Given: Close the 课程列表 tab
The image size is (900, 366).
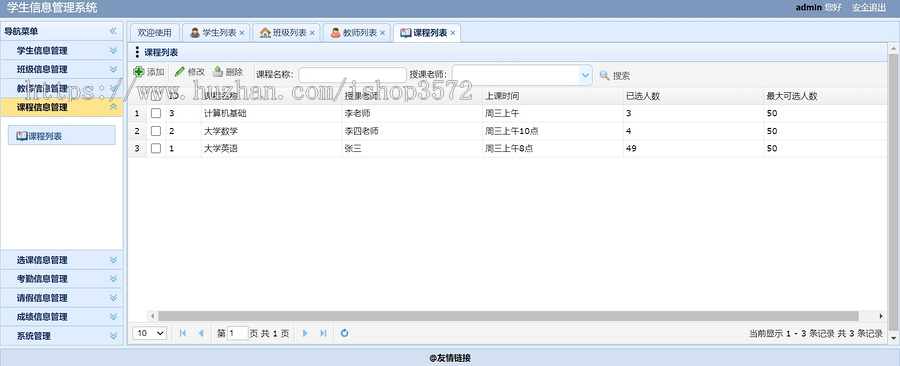Looking at the screenshot, I should tap(453, 33).
